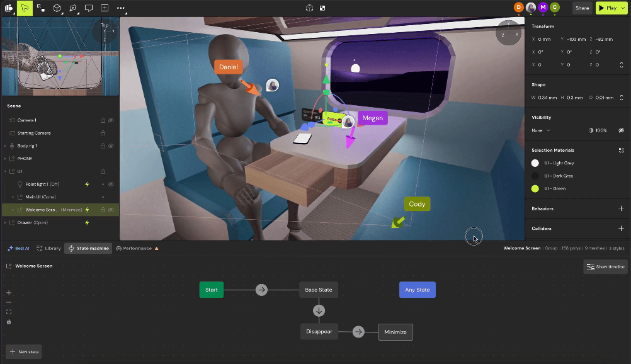Select the cursor/select tool in the toolbar
The image size is (631, 364).
pos(25,8)
